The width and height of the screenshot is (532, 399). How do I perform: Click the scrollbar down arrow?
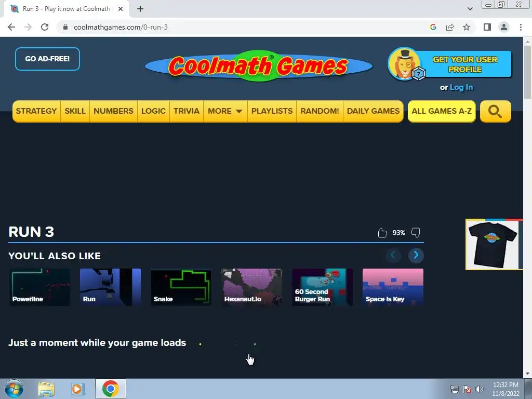pyautogui.click(x=527, y=374)
